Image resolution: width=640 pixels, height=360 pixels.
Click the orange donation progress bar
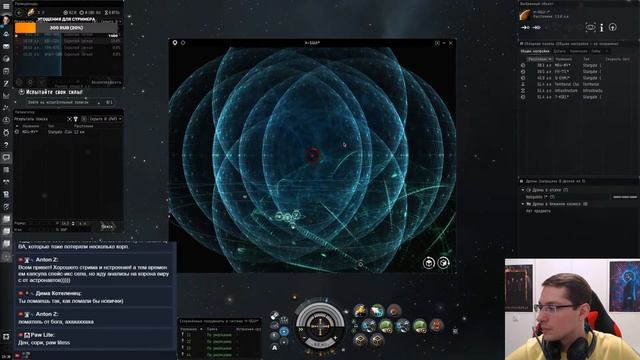(25, 28)
